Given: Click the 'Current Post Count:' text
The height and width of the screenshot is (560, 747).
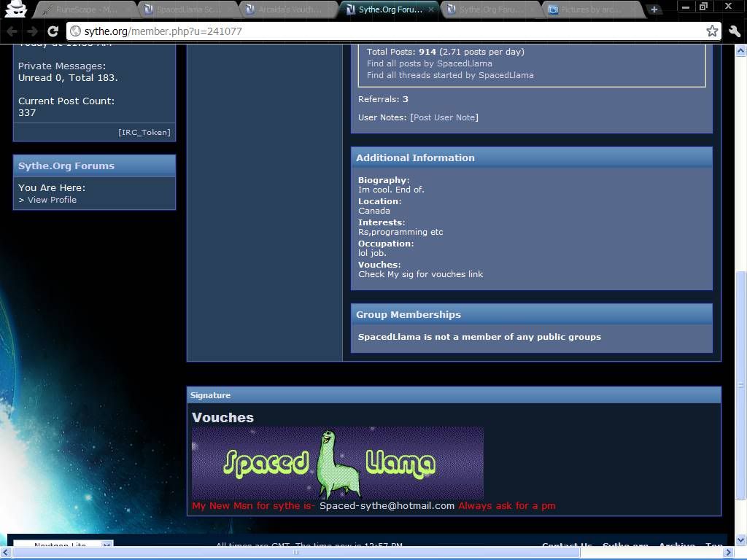Looking at the screenshot, I should tap(66, 101).
